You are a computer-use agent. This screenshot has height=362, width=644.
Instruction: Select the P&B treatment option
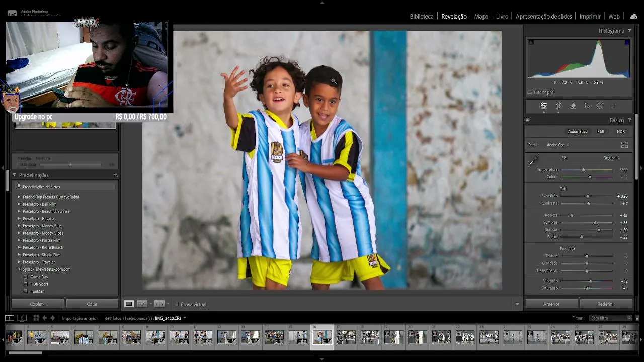(601, 132)
